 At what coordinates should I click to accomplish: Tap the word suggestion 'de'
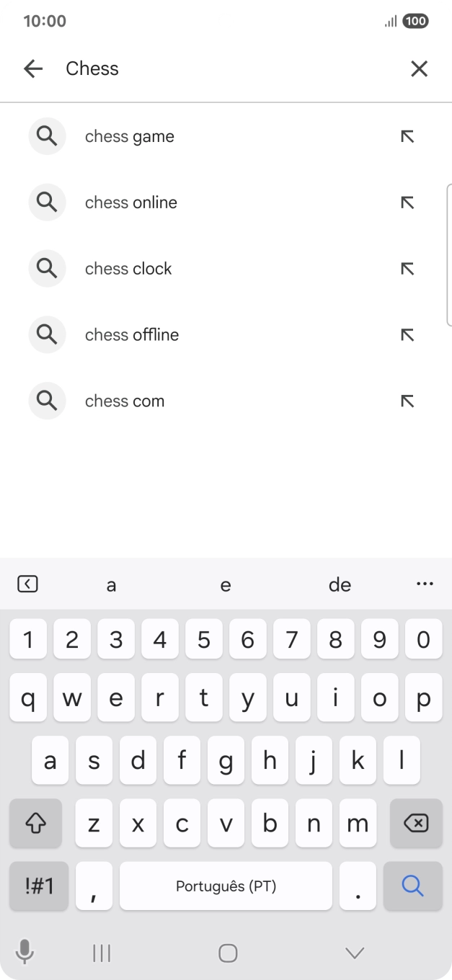[x=339, y=584]
